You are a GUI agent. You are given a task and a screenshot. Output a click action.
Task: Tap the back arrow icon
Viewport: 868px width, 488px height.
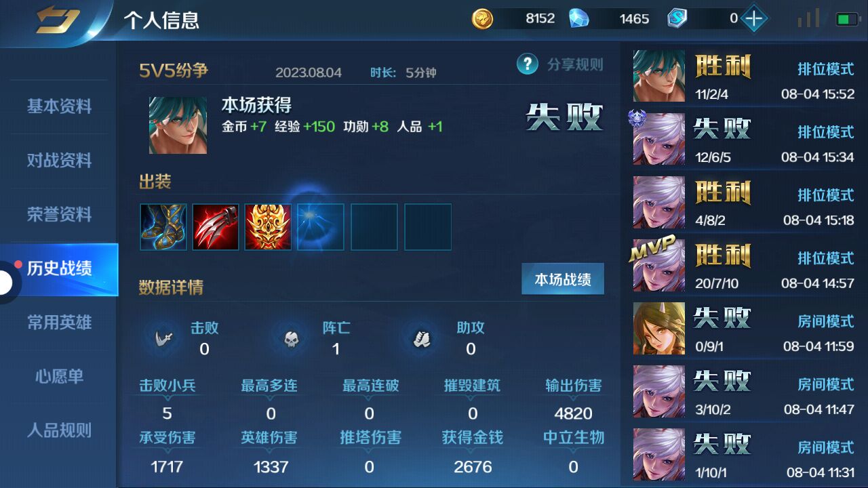[x=58, y=19]
